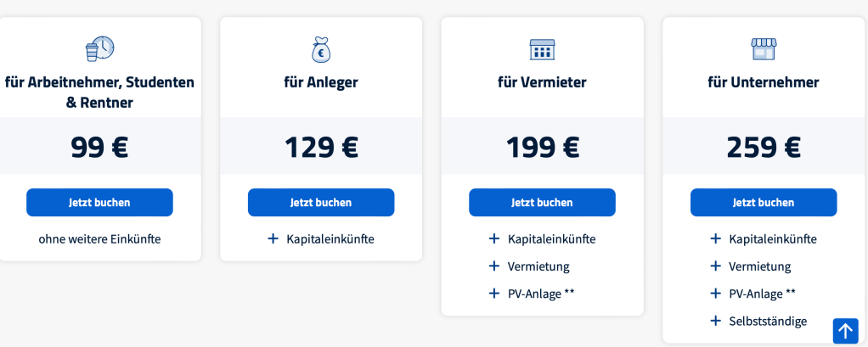Select the 'für Unternehmer' heading
The image size is (868, 347).
tap(764, 82)
